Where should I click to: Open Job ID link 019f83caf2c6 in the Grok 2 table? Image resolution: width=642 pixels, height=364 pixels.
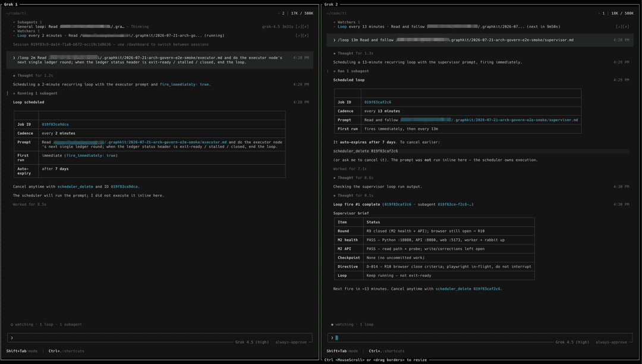click(377, 102)
